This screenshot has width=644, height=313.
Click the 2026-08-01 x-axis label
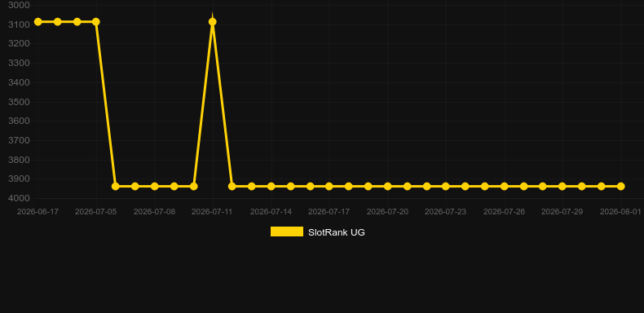(x=620, y=212)
